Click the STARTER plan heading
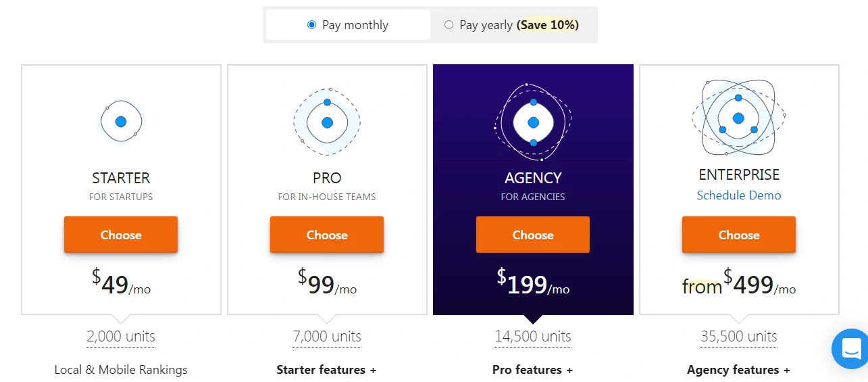The width and height of the screenshot is (868, 382). tap(121, 178)
